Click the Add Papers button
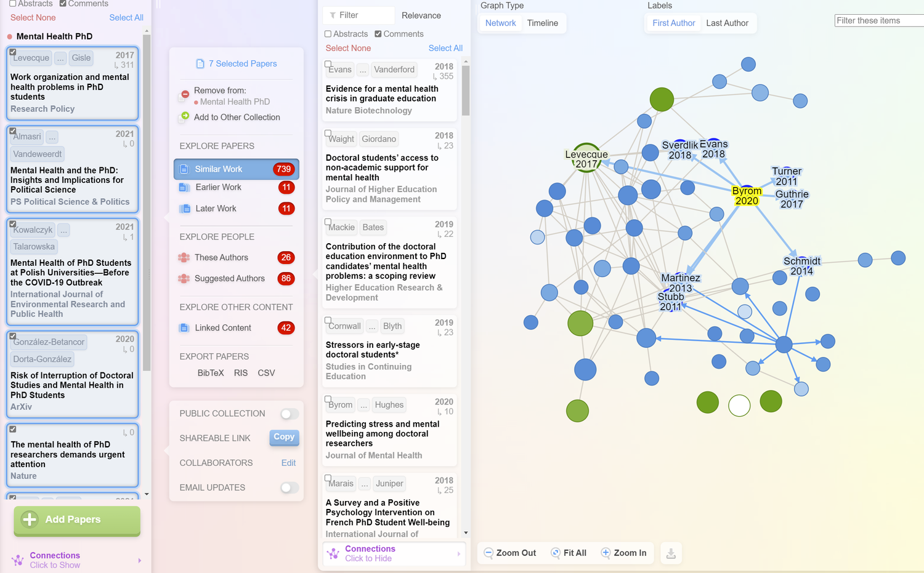924x573 pixels. [77, 520]
